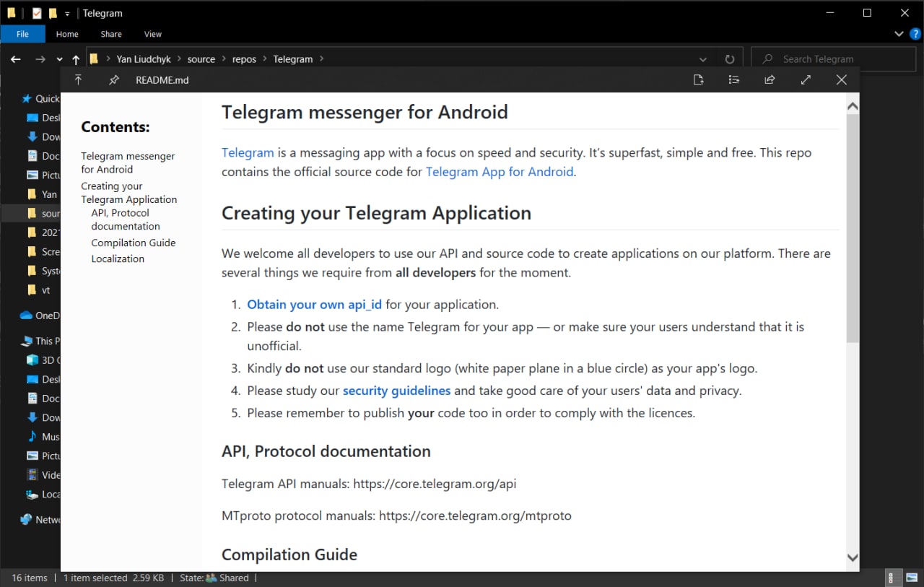Click README.md title in preview header

(x=162, y=80)
